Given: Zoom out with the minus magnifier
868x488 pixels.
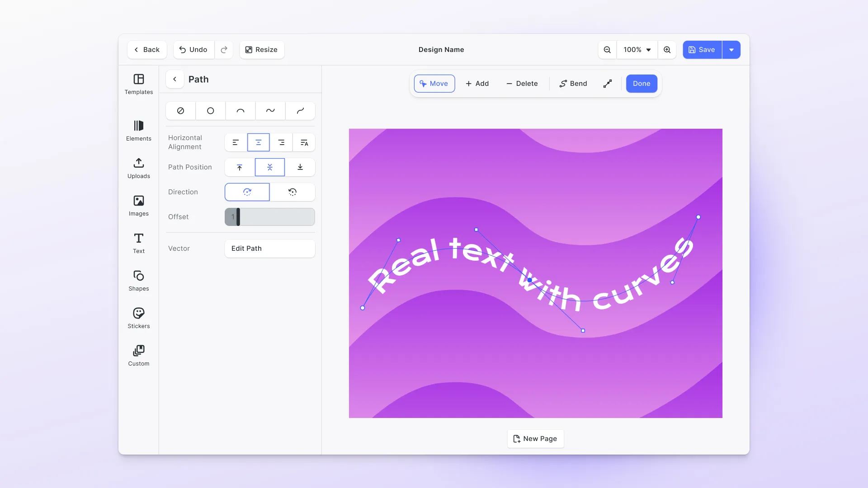Looking at the screenshot, I should click(607, 50).
